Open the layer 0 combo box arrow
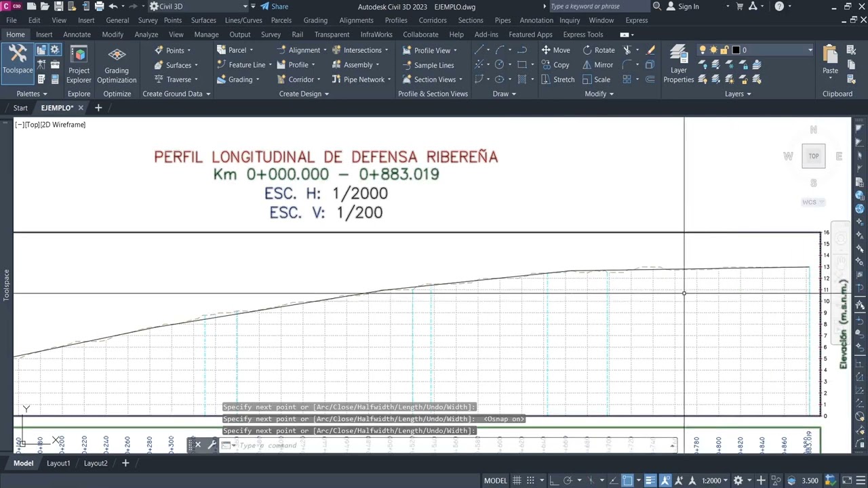The width and height of the screenshot is (868, 488). coord(810,50)
